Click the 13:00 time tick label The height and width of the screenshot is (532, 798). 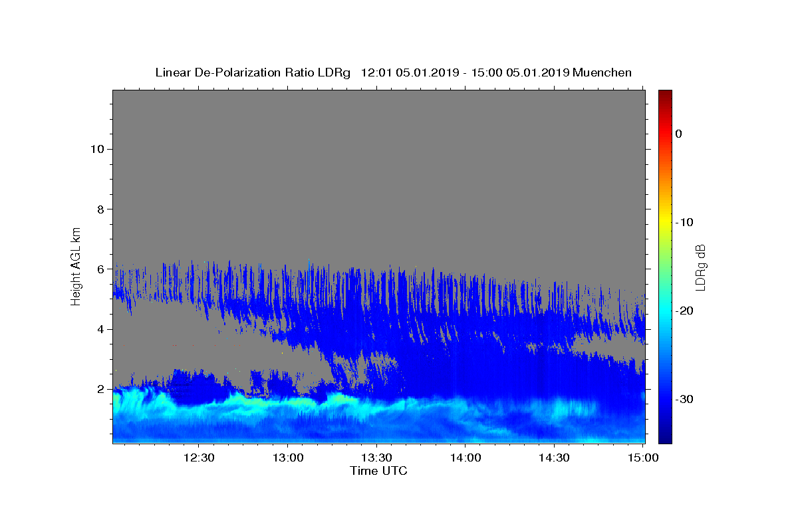(288, 458)
